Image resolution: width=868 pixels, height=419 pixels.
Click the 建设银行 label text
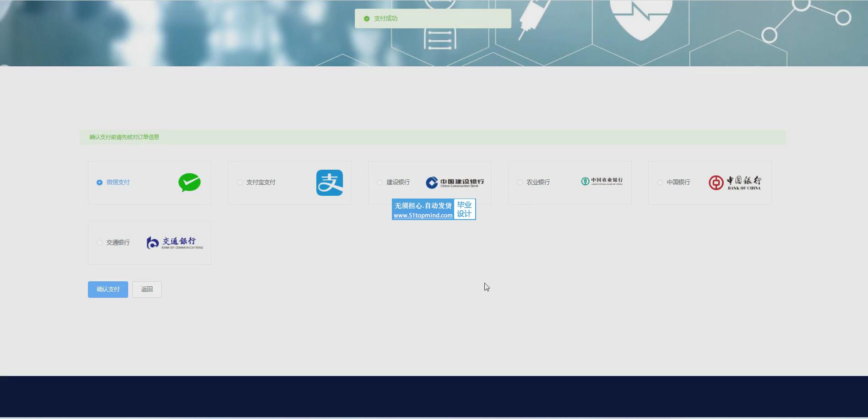(x=398, y=183)
